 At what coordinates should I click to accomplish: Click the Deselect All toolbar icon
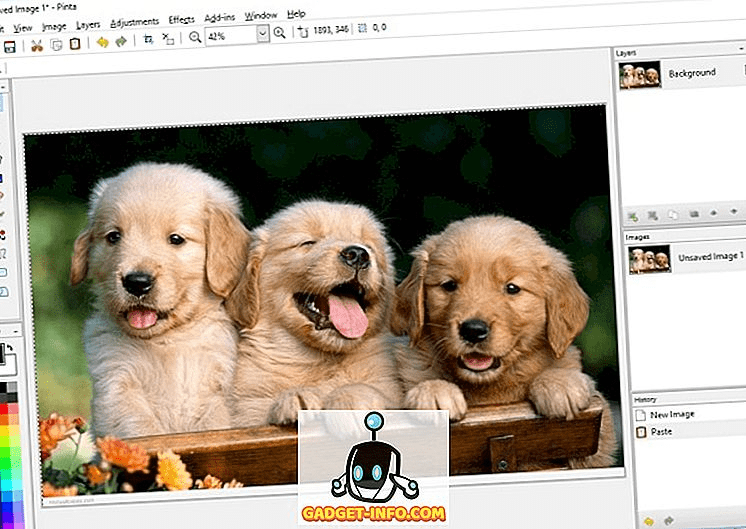coord(168,39)
